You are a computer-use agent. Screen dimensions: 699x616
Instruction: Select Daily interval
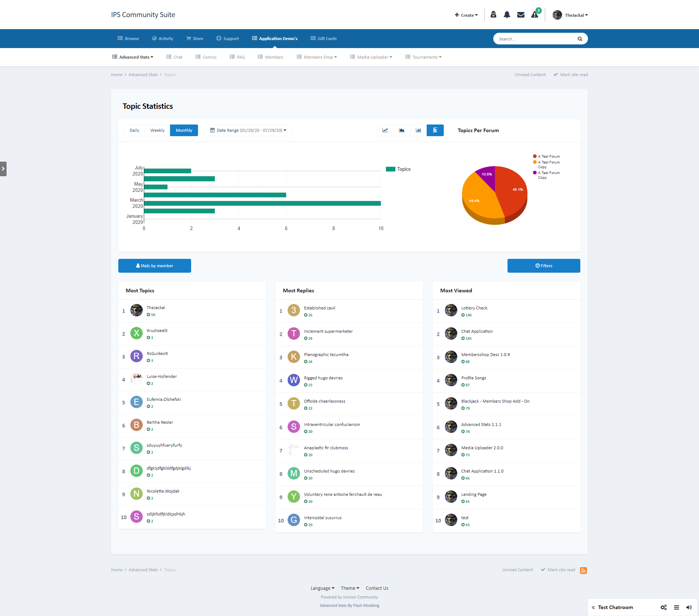click(x=134, y=130)
